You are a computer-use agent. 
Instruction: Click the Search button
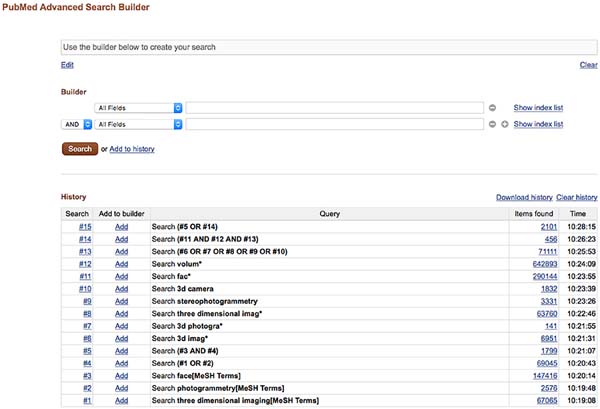(x=80, y=149)
